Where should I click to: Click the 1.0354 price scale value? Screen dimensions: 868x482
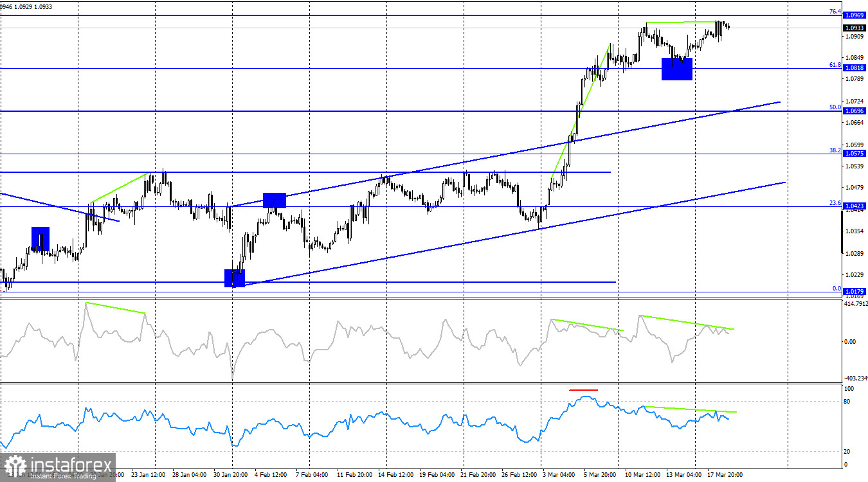(856, 231)
